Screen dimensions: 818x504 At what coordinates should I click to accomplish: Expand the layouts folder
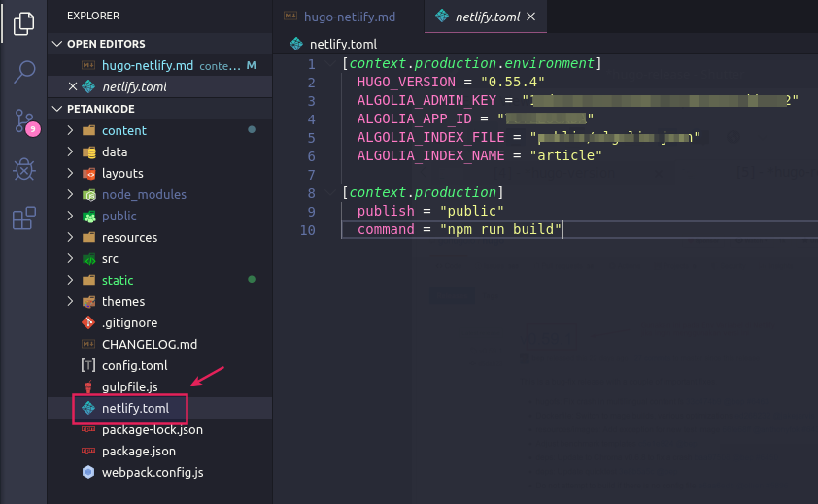click(x=70, y=173)
